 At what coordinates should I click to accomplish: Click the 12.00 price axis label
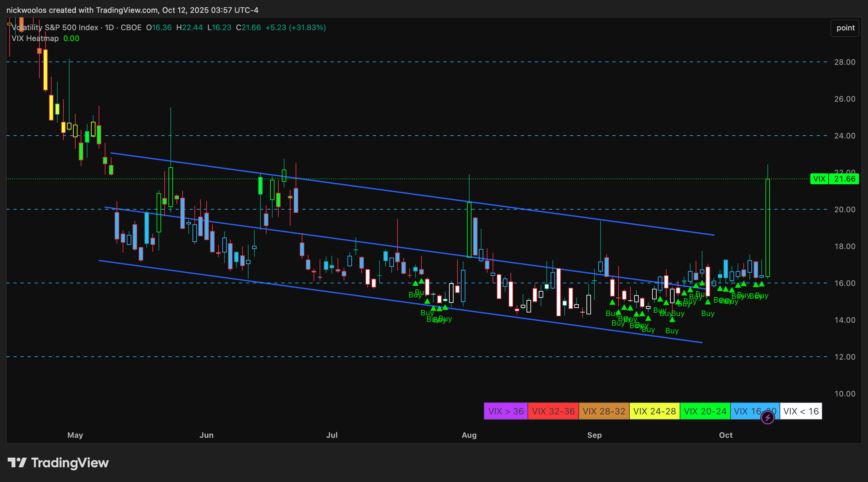(x=844, y=357)
